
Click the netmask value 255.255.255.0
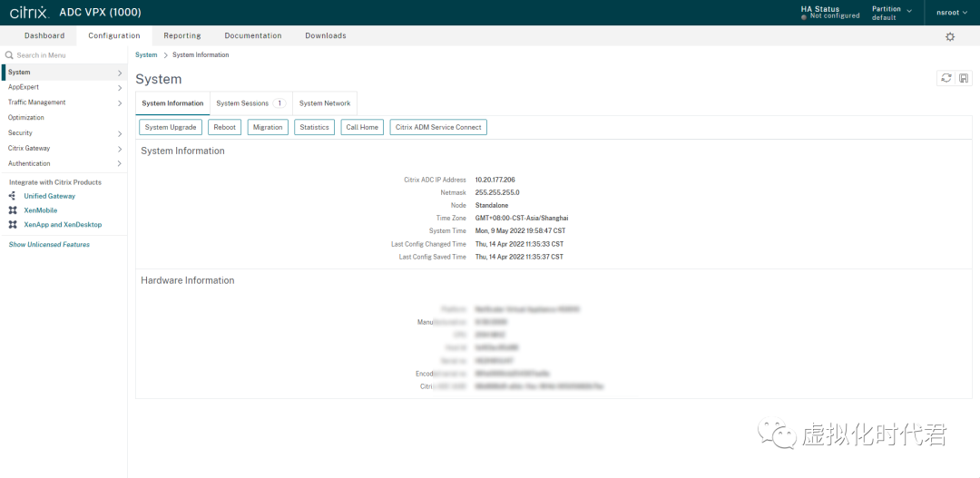coord(497,192)
